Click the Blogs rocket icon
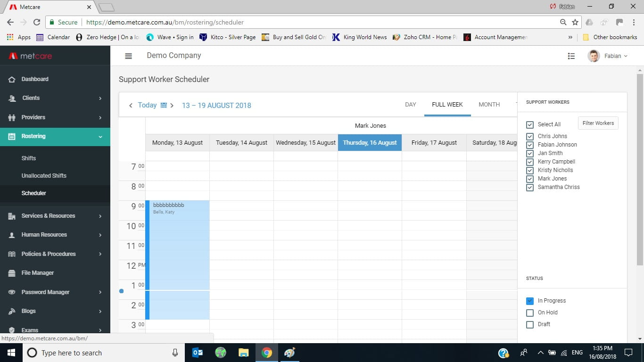This screenshot has width=644, height=362. 12,311
